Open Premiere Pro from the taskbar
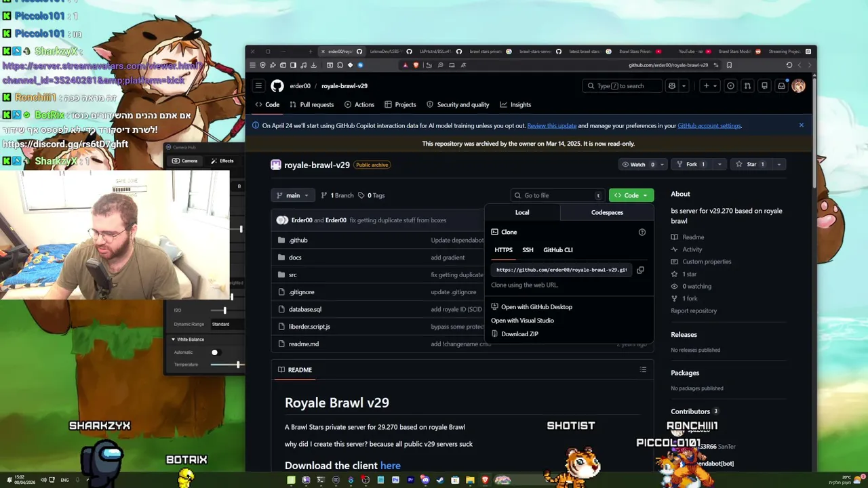The width and height of the screenshot is (868, 488). point(410,480)
